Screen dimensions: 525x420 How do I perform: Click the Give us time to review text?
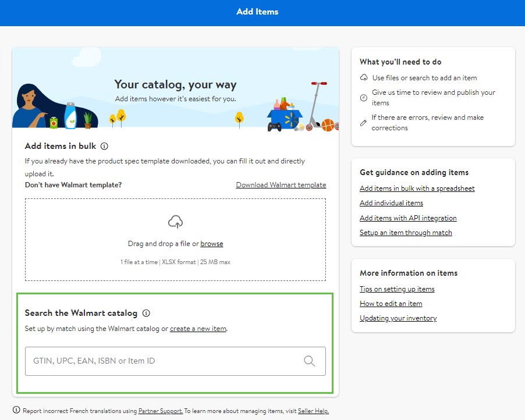pyautogui.click(x=434, y=97)
